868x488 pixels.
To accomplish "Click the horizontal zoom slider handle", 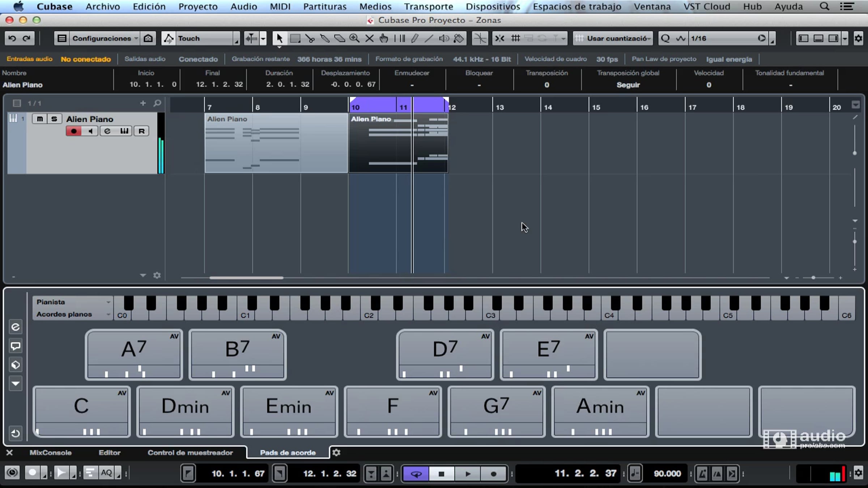I will (813, 278).
